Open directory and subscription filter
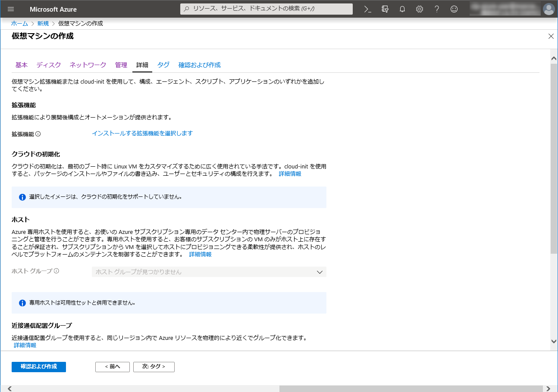Image resolution: width=558 pixels, height=392 pixels. [385, 9]
